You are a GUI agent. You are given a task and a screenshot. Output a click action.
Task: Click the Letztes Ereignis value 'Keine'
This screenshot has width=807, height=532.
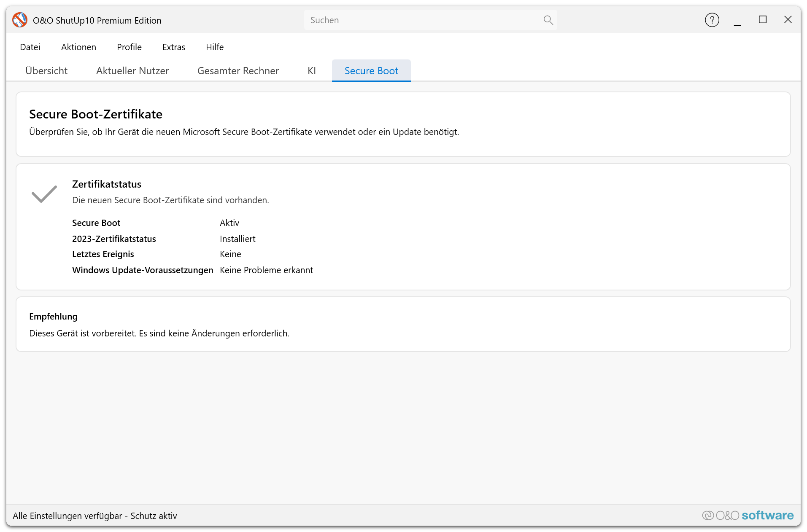pos(230,254)
